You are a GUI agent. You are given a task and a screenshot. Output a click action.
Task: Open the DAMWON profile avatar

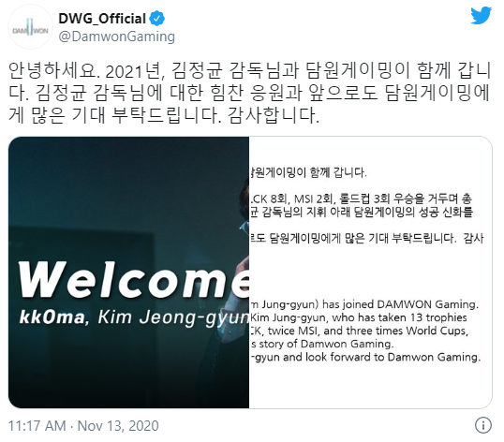(x=31, y=27)
